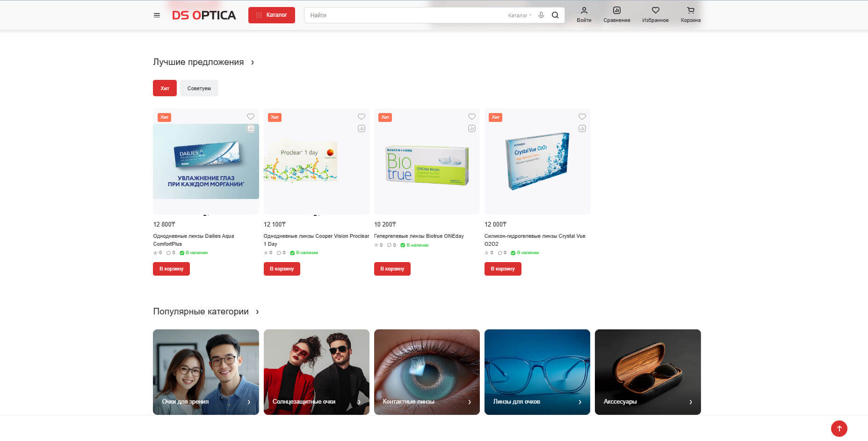Switch to the Советуем tab
868x441 pixels.
point(199,88)
